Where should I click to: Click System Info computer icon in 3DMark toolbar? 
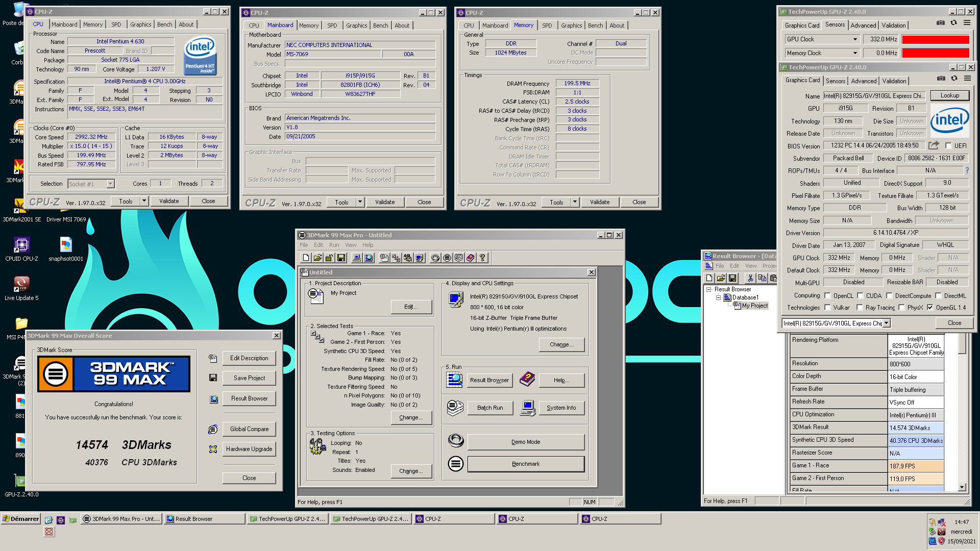[357, 258]
